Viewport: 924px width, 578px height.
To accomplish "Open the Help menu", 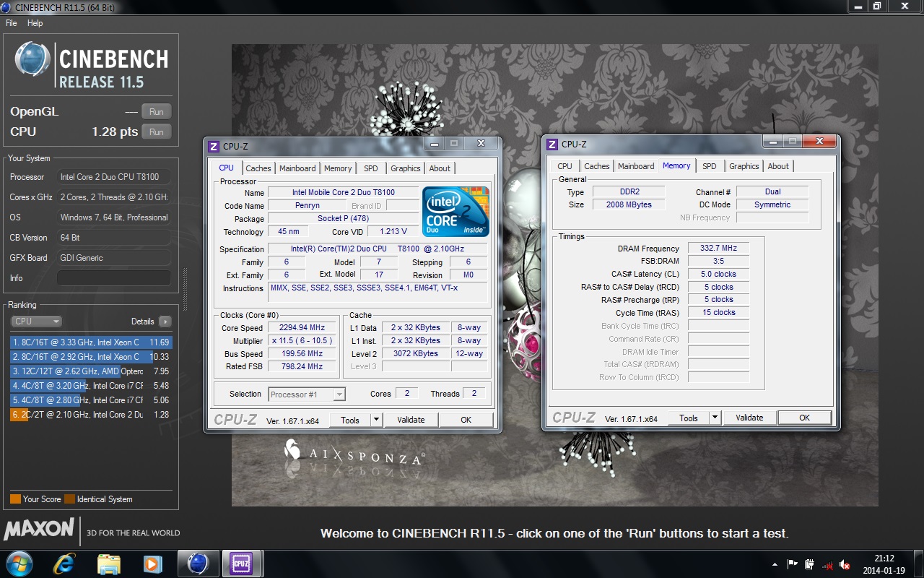I will point(35,23).
